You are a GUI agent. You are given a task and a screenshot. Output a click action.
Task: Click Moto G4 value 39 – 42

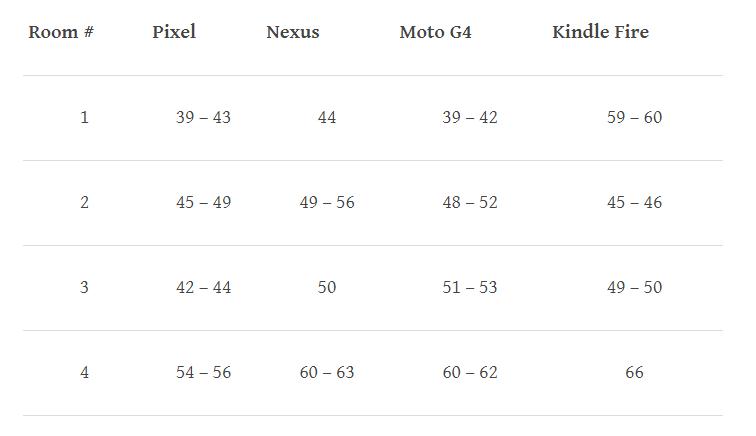(469, 118)
